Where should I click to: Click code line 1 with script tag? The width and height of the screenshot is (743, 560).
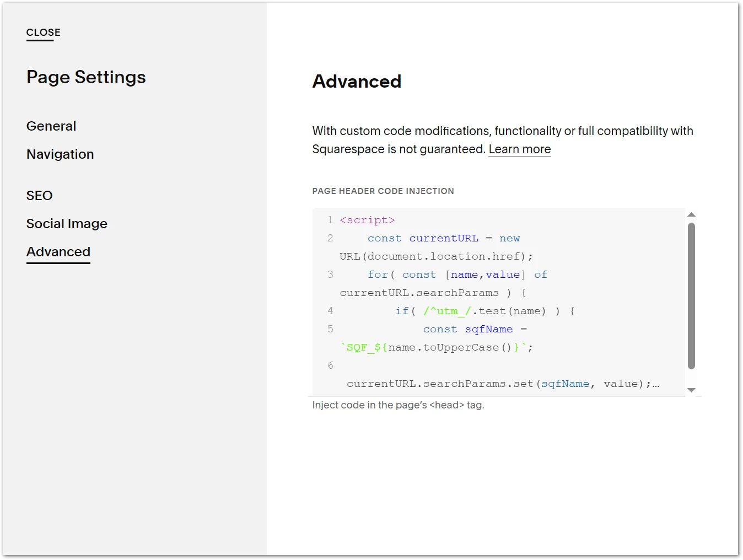point(367,220)
